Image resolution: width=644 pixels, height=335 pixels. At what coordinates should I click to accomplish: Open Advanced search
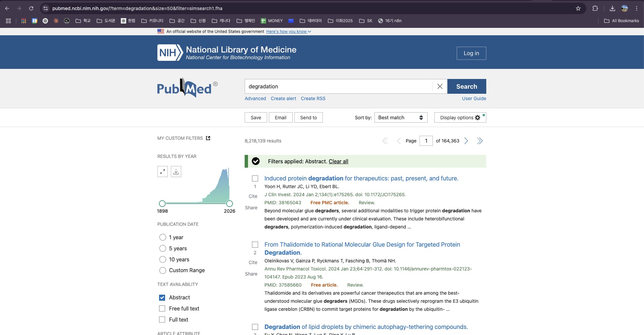click(x=255, y=98)
